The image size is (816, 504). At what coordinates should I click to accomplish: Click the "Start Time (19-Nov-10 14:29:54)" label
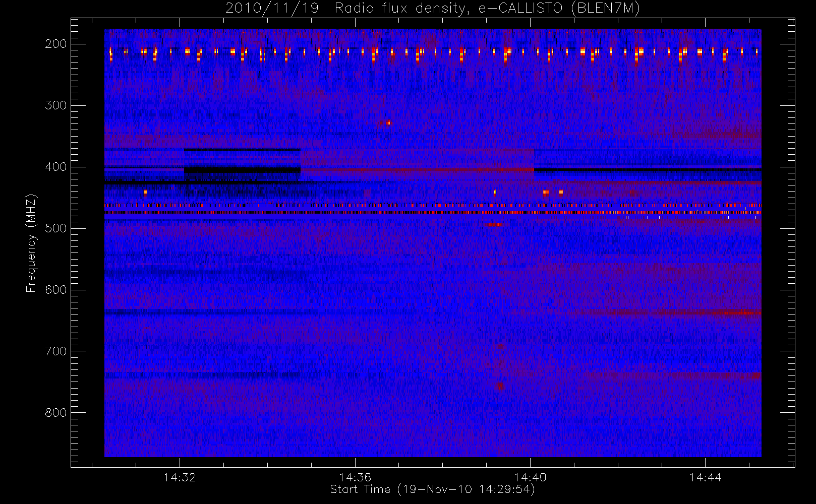(x=432, y=489)
